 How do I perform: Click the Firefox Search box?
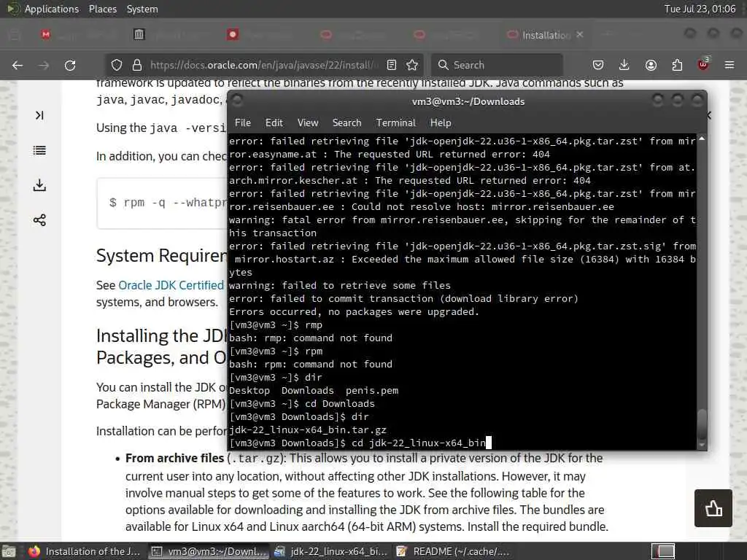point(497,65)
